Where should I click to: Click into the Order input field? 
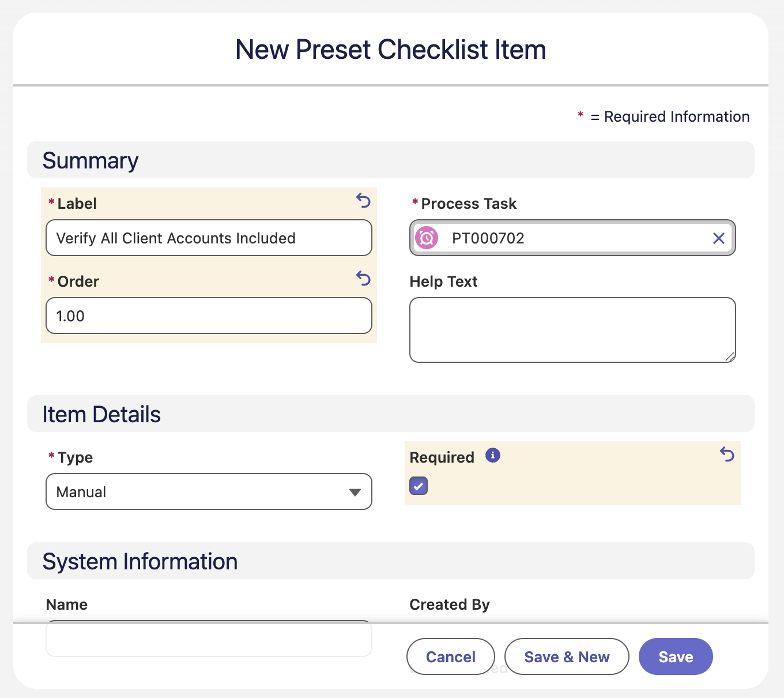209,316
